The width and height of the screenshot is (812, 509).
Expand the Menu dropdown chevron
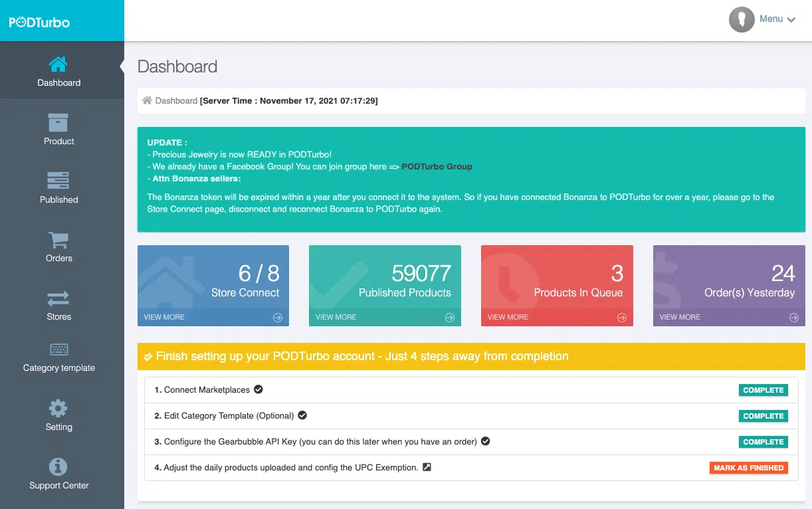791,20
